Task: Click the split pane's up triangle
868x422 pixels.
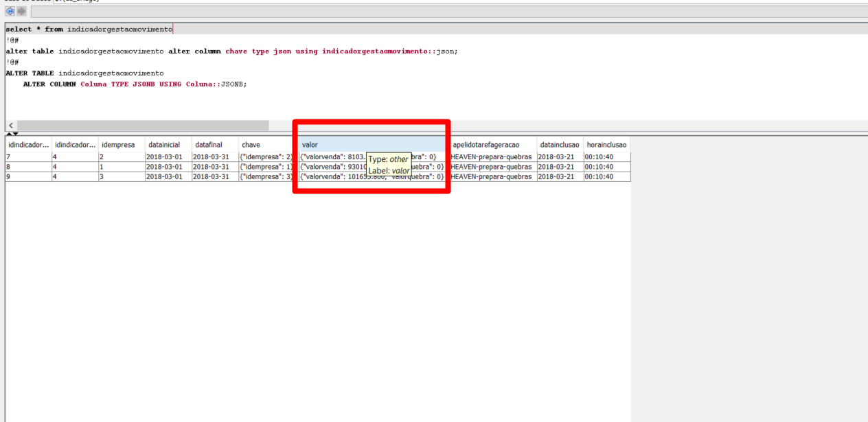Action: click(9, 134)
